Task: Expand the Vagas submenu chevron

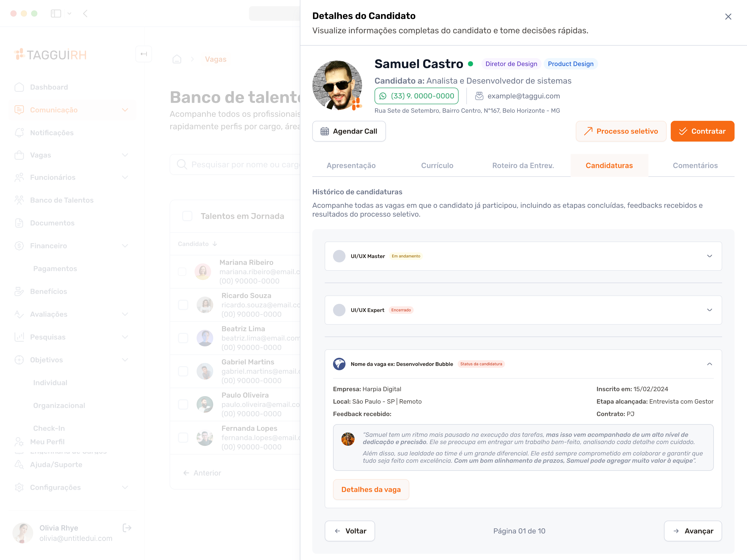Action: (125, 155)
